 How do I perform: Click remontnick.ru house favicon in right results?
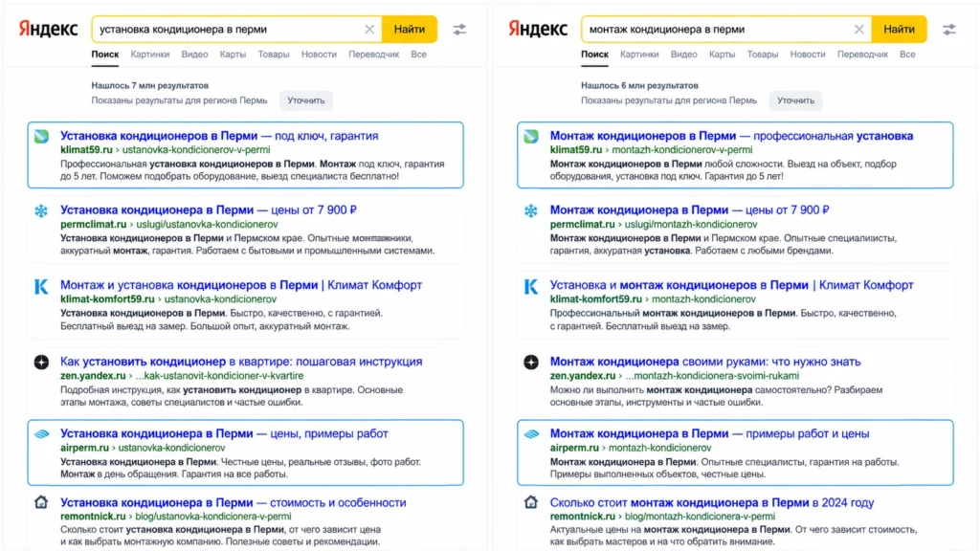tap(530, 501)
